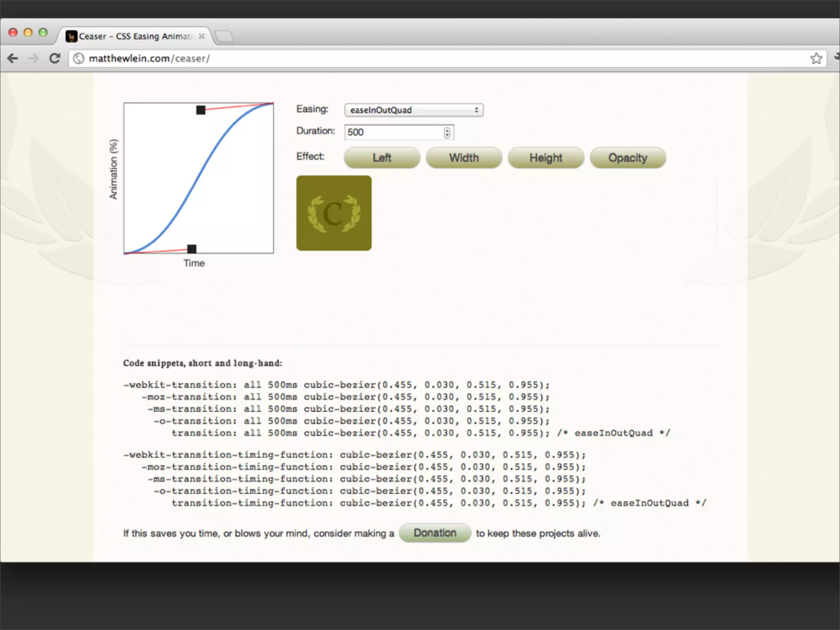Click the browser forward arrow
This screenshot has height=630, width=840.
(34, 59)
